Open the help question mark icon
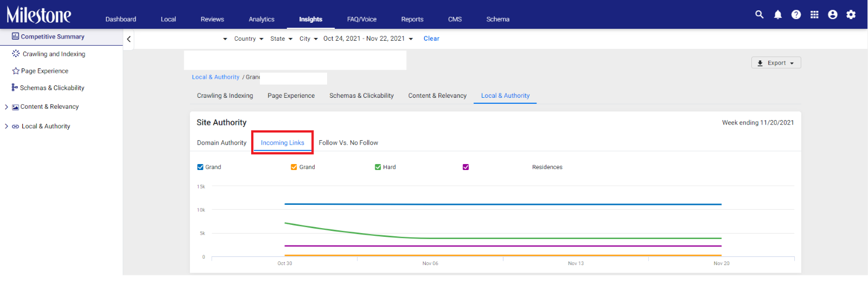The image size is (868, 283). click(796, 15)
